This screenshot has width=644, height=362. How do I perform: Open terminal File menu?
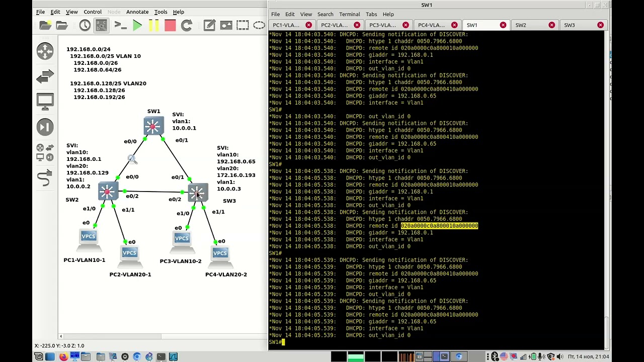pos(275,14)
